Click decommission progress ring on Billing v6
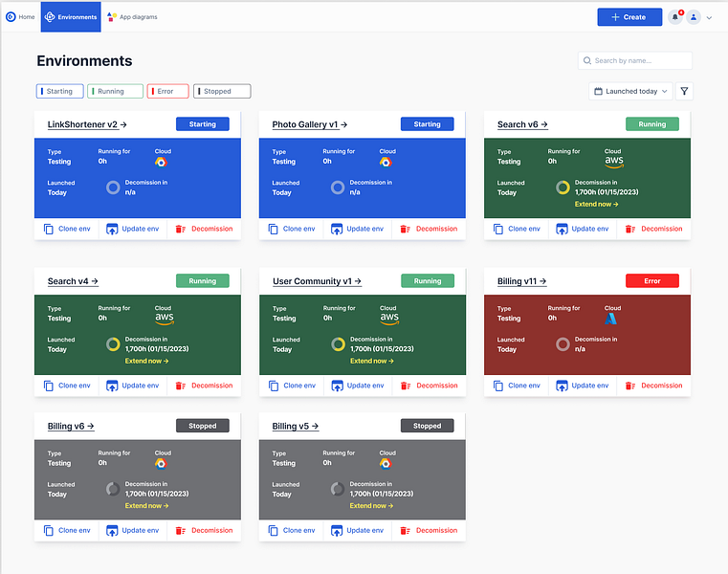728x574 pixels. (113, 489)
